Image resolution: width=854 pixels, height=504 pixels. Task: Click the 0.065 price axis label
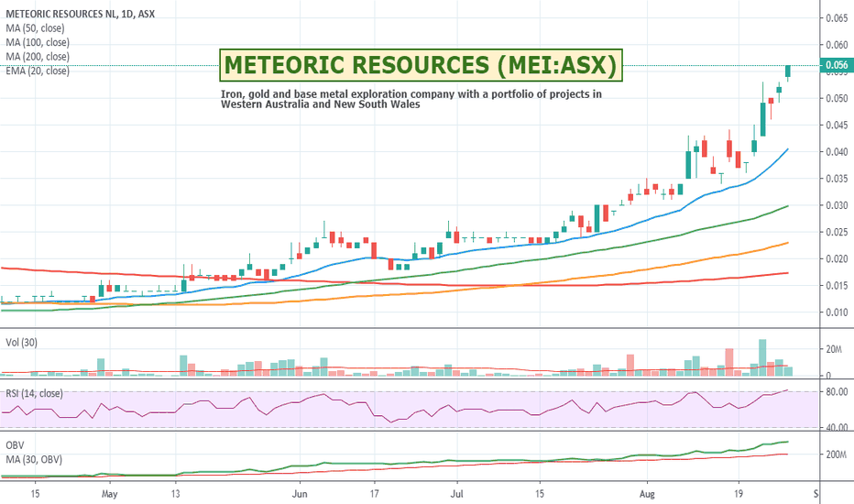click(837, 18)
